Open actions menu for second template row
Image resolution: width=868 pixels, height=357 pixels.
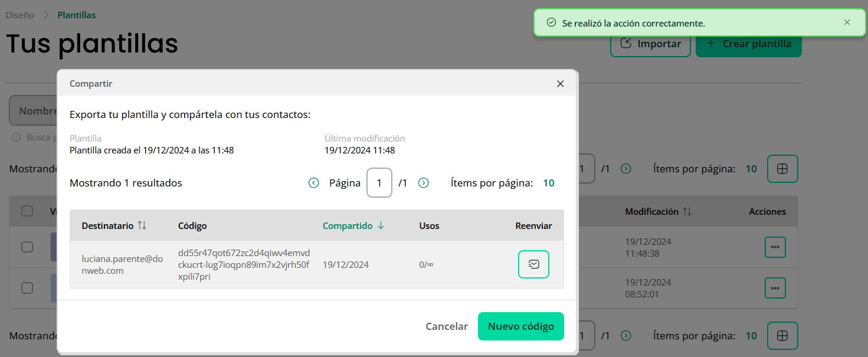click(x=775, y=288)
